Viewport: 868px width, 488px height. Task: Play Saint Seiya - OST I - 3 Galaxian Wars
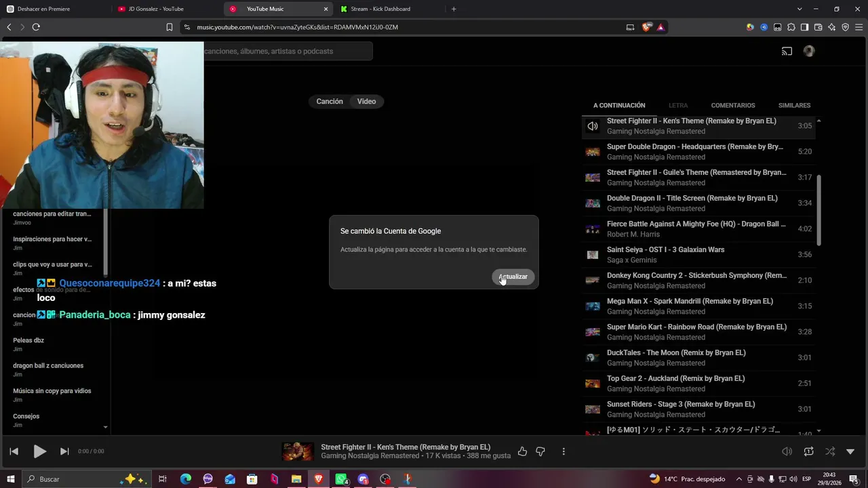coord(698,255)
